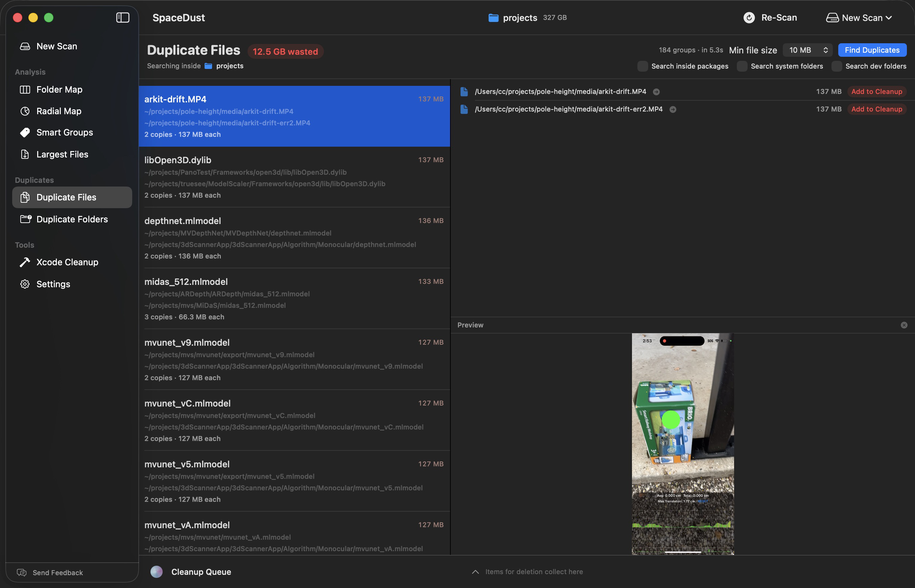Click the Re-Scan button label

[x=779, y=18]
